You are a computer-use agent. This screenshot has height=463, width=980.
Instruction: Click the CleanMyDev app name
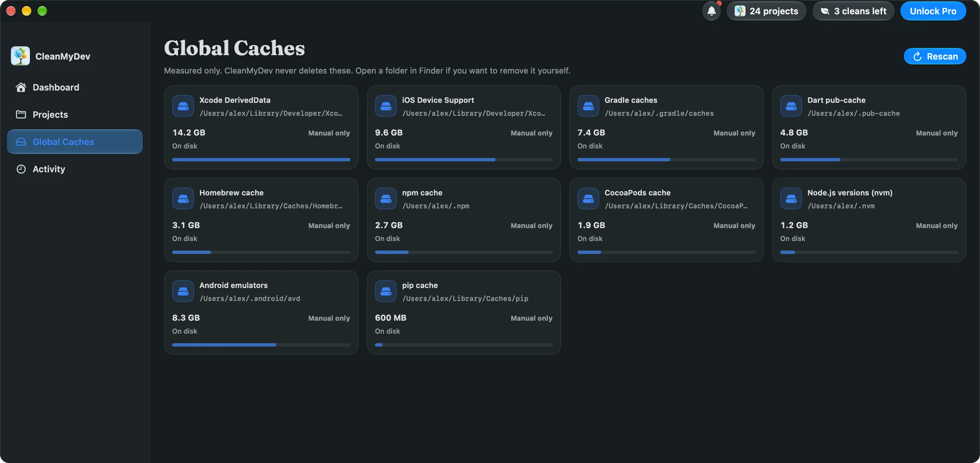[x=63, y=56]
